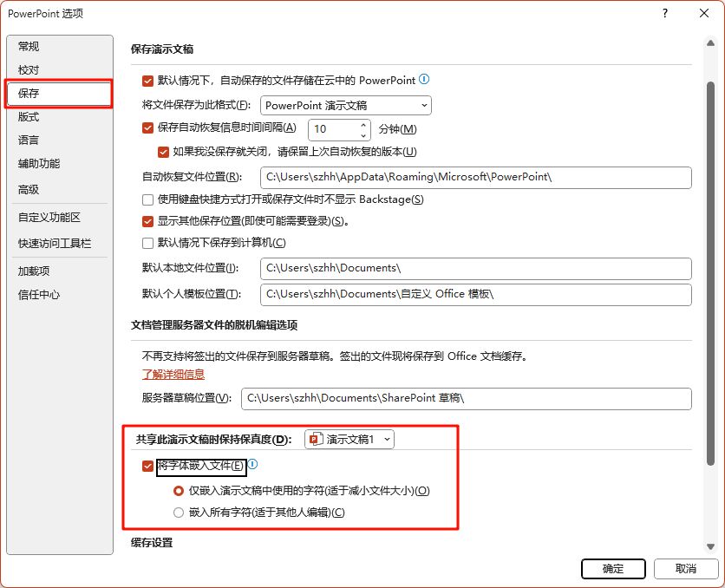Image resolution: width=725 pixels, height=588 pixels.
Task: Click the 分钟(M) label
Action: (398, 129)
